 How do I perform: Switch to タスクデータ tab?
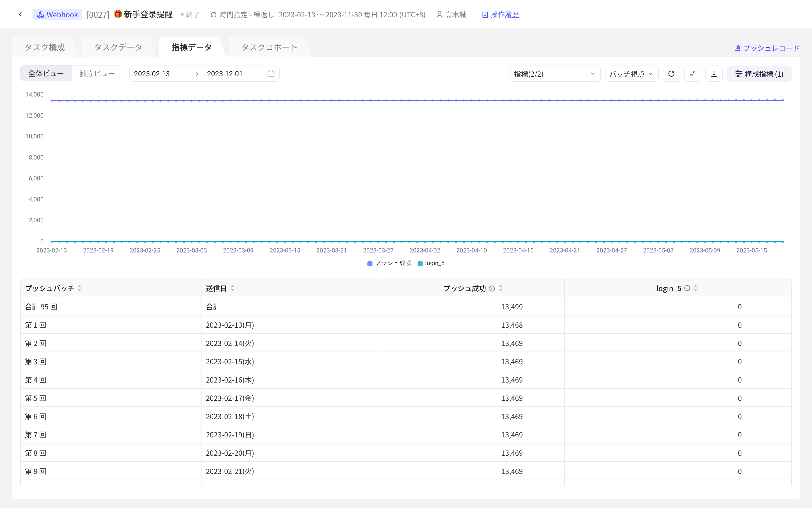point(118,47)
